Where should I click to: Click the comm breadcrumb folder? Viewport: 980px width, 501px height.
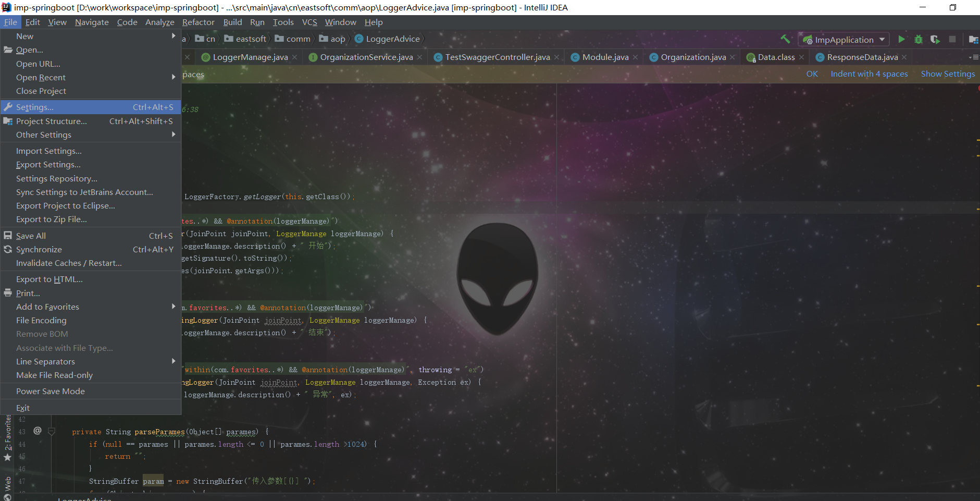click(292, 39)
